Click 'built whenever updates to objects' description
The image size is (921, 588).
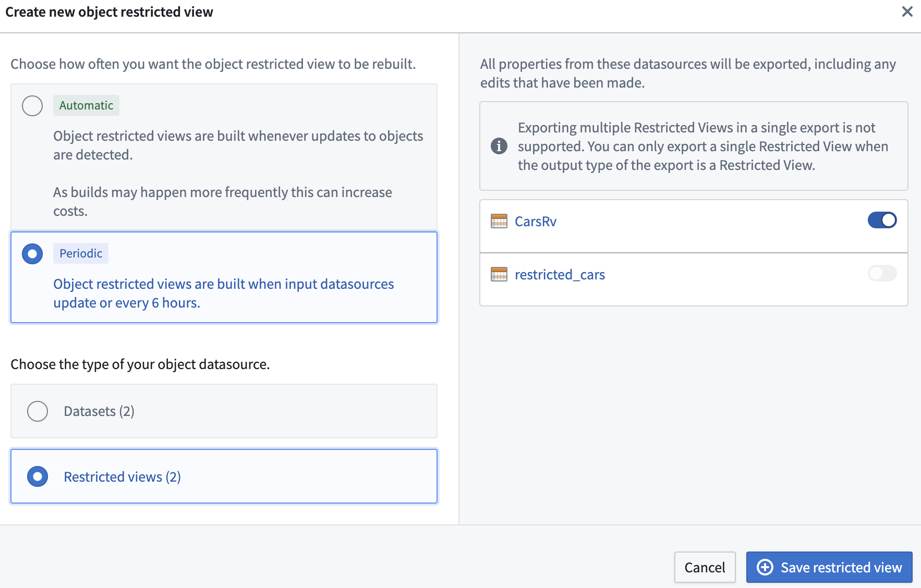238,145
